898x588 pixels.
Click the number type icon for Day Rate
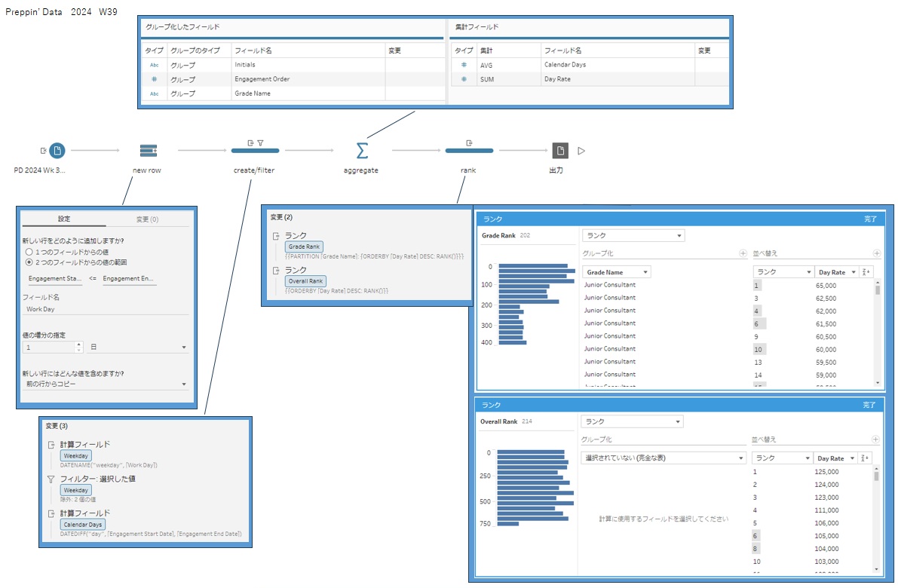pos(464,79)
